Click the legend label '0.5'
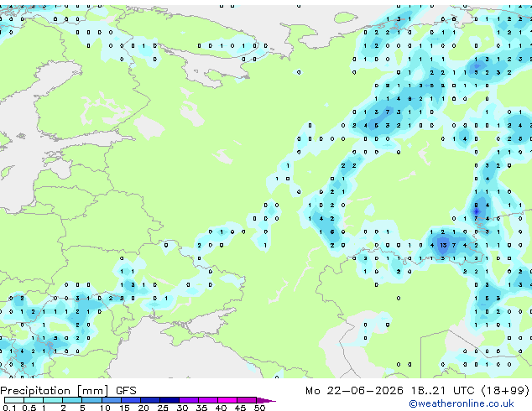The width and height of the screenshot is (532, 411). (x=29, y=408)
